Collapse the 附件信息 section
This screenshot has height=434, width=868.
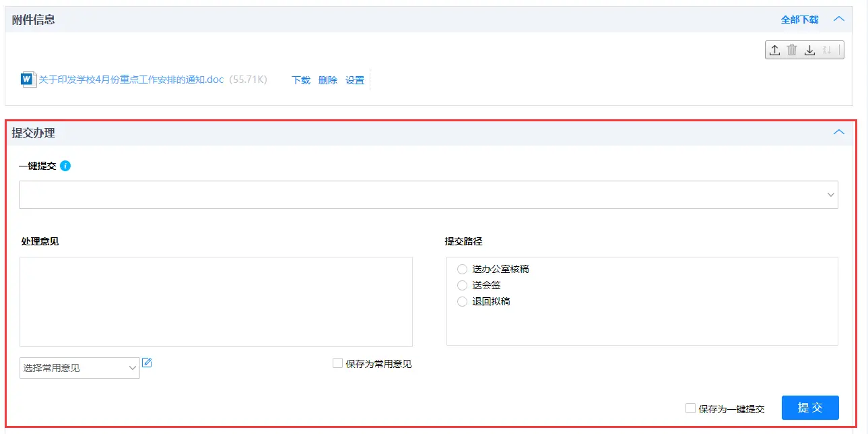(839, 19)
